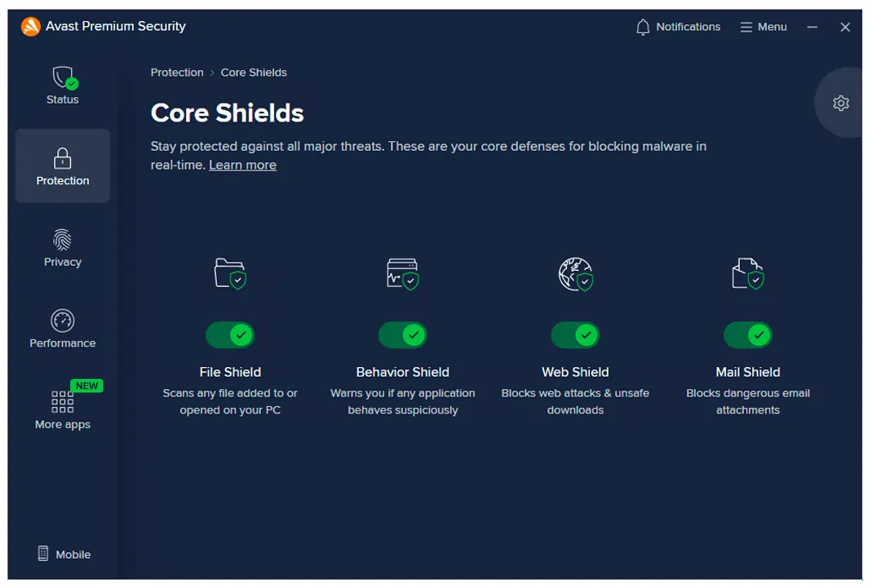Open Core Shields settings gear
This screenshot has height=588, width=872.
point(841,103)
